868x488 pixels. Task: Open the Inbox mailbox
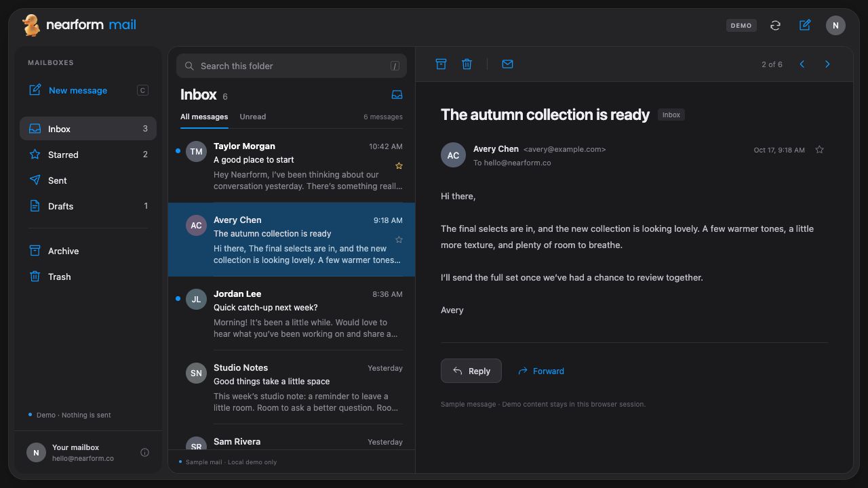pyautogui.click(x=88, y=129)
